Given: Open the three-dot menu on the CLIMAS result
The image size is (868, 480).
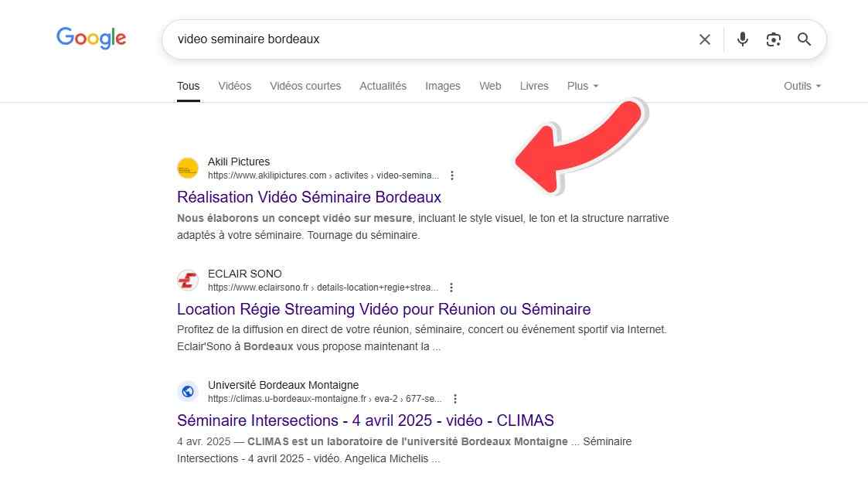Looking at the screenshot, I should click(454, 398).
